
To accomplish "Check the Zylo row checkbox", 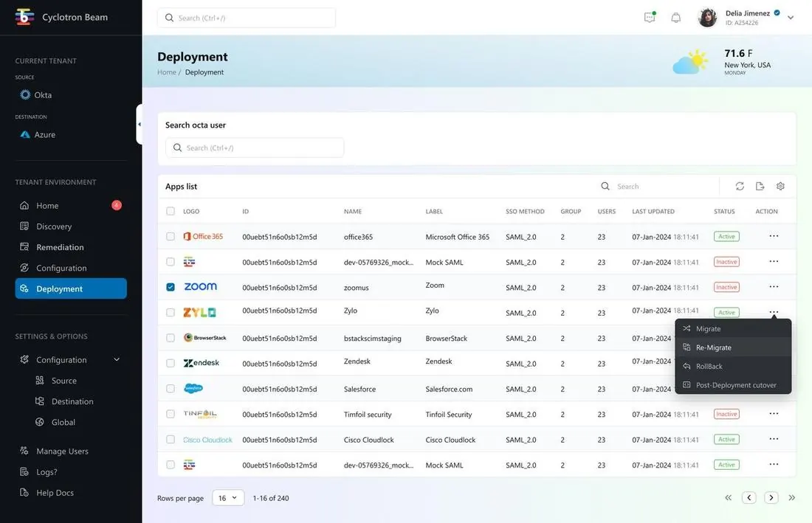I will 171,313.
